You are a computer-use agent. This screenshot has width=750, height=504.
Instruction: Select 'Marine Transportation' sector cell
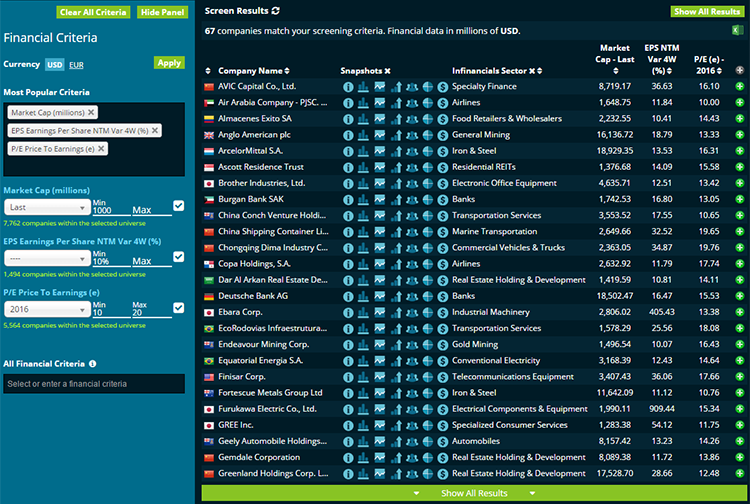[x=495, y=231]
